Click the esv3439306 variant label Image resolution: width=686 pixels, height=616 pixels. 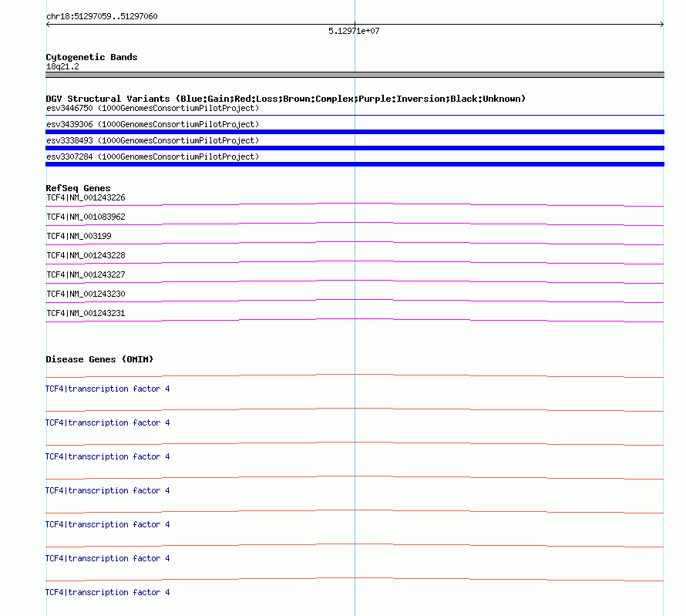pos(153,124)
